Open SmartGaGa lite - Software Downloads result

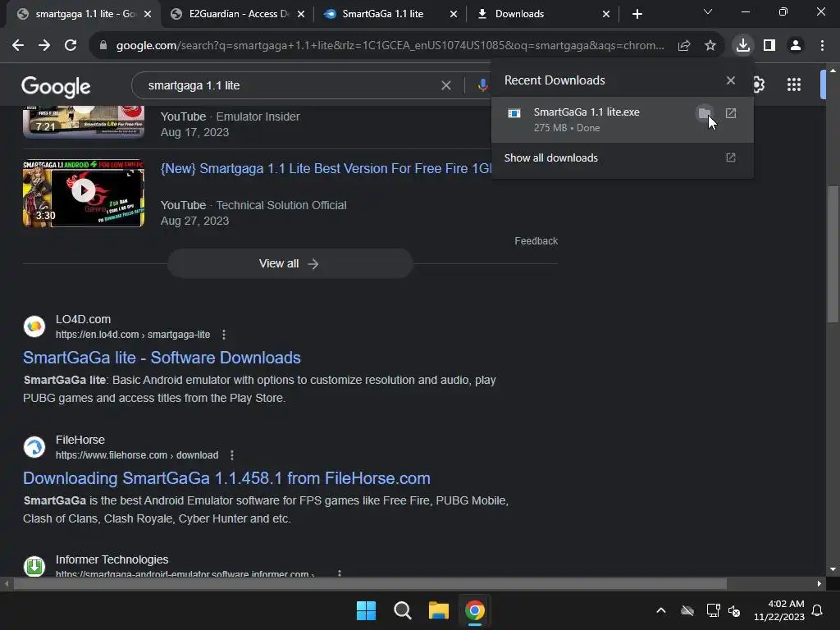pos(162,358)
